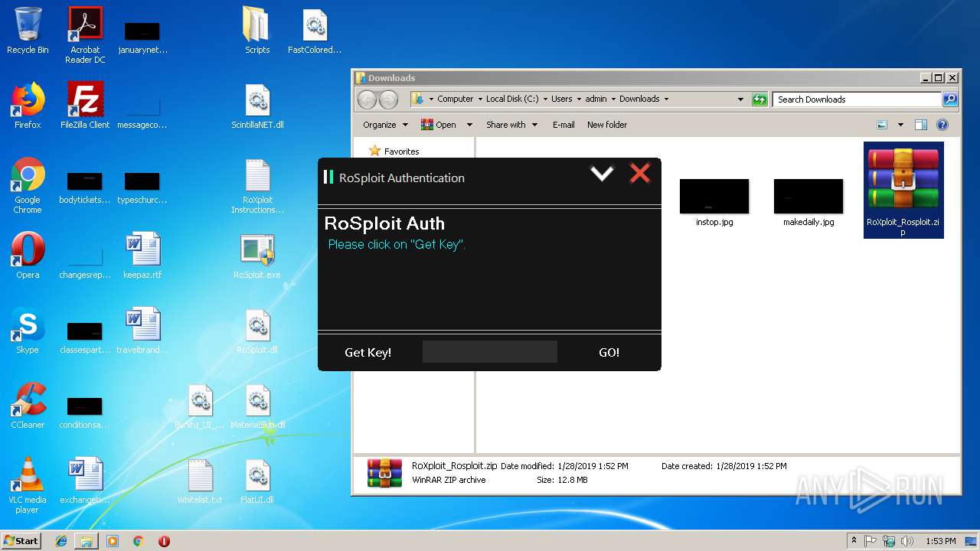The width and height of the screenshot is (980, 551).
Task: Open Help in the Downloads window
Action: point(942,125)
